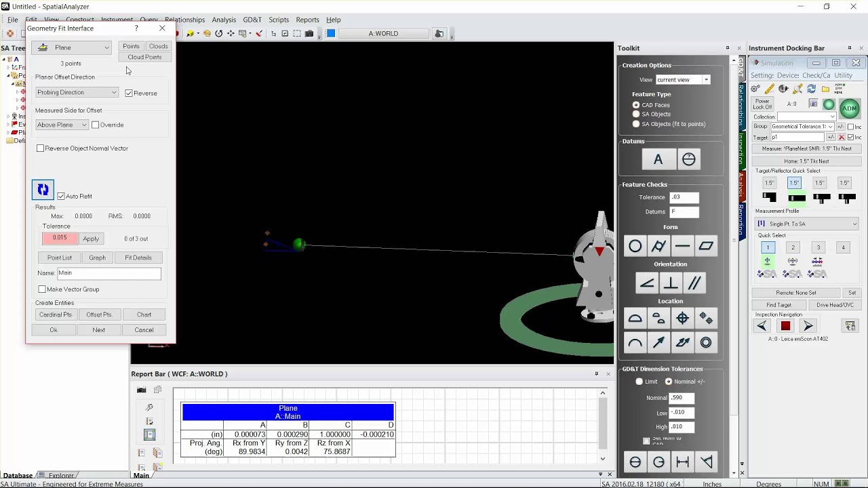Click the Cloud Points button
The width and height of the screenshot is (868, 488).
tap(144, 58)
